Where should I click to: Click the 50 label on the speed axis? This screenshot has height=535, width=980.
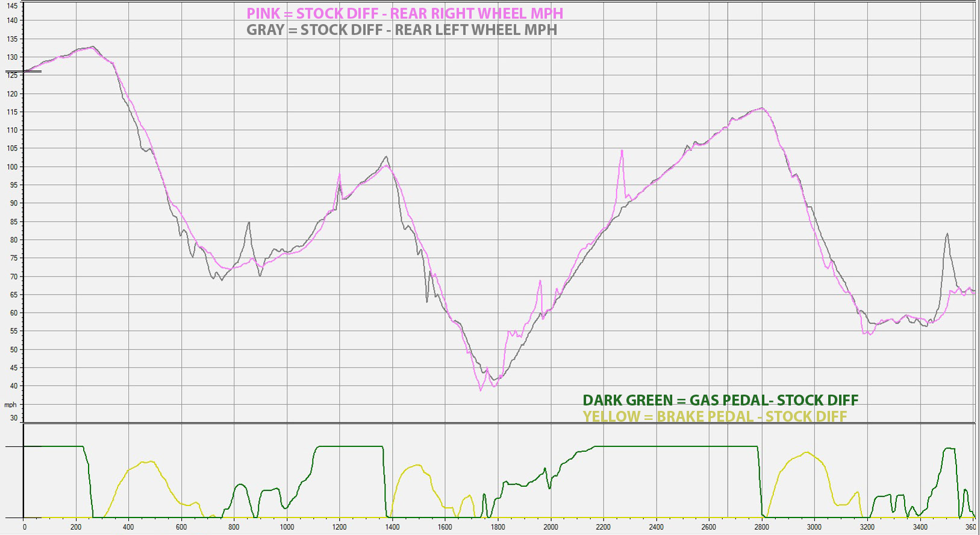pyautogui.click(x=14, y=349)
